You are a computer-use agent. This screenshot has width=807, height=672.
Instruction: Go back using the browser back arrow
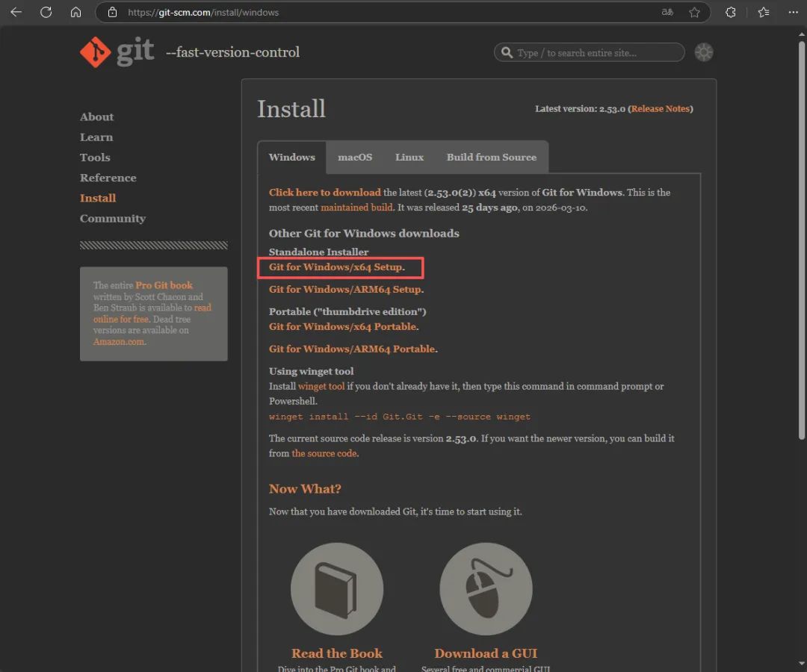point(16,12)
